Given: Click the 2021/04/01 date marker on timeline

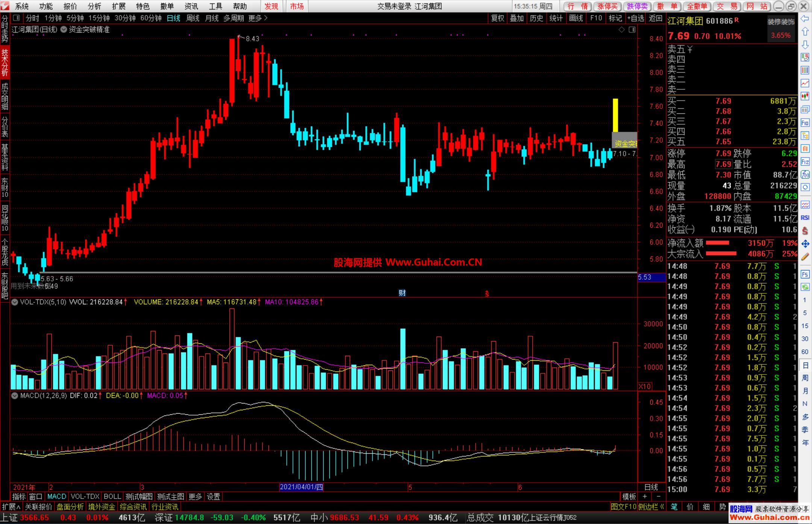Looking at the screenshot, I should (x=301, y=487).
